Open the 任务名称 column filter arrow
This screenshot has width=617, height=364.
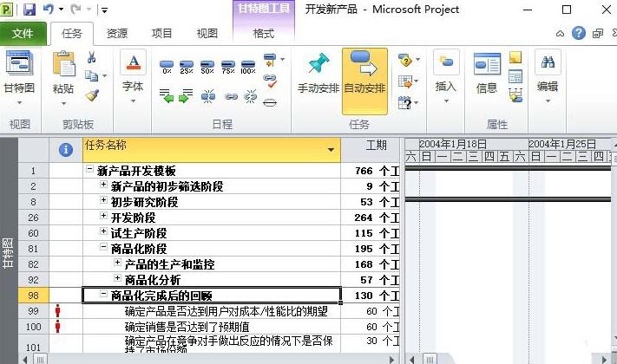pos(331,149)
